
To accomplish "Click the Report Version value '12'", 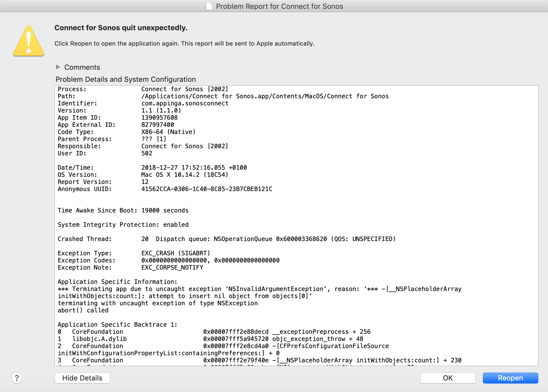I will click(x=145, y=182).
